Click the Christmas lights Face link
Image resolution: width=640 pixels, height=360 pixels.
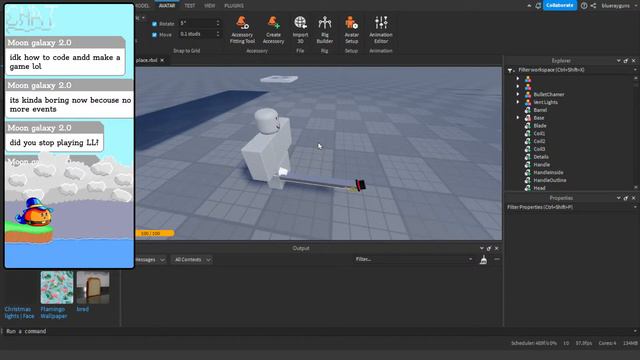pos(19,313)
